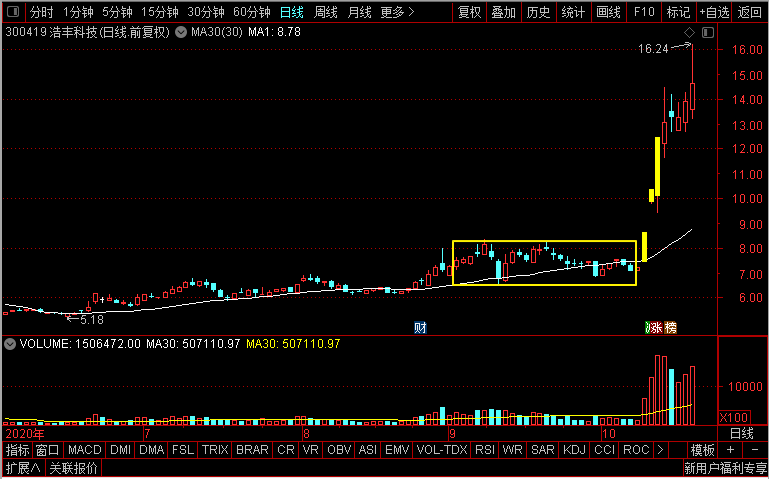Toggle the 复权 price adjustment option
770x479 pixels.
pos(468,13)
